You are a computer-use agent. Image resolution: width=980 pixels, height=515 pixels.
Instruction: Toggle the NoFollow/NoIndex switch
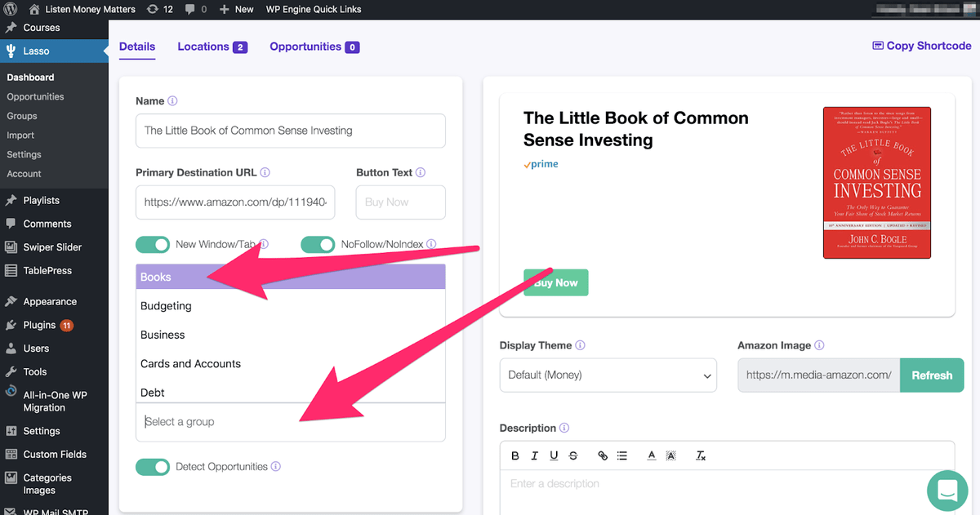[x=318, y=244]
